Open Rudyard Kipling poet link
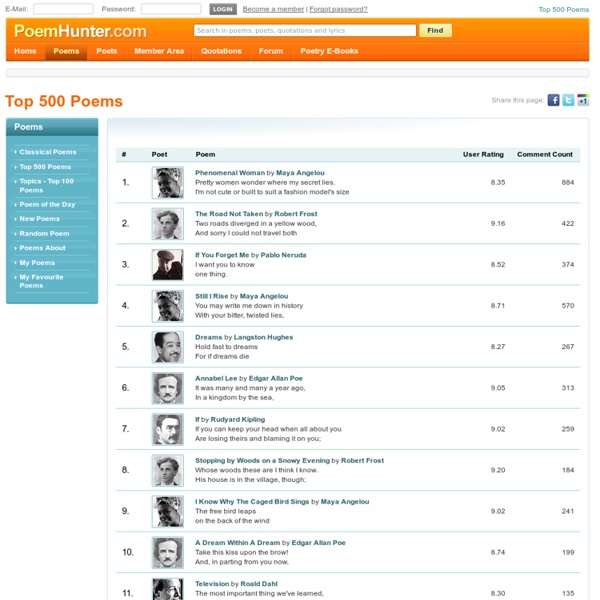This screenshot has height=600, width=600. point(238,420)
